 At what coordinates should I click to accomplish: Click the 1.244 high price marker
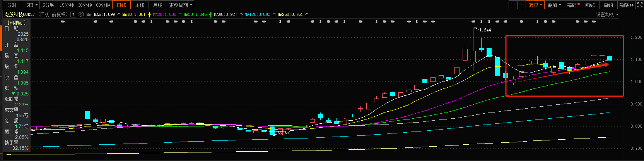pos(485,30)
